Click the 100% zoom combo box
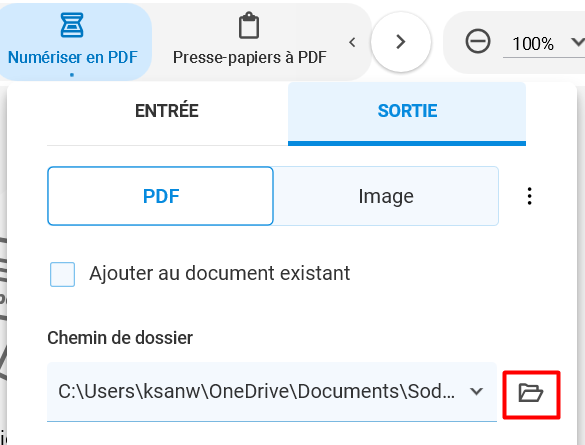The width and height of the screenshot is (585, 445). pos(544,44)
